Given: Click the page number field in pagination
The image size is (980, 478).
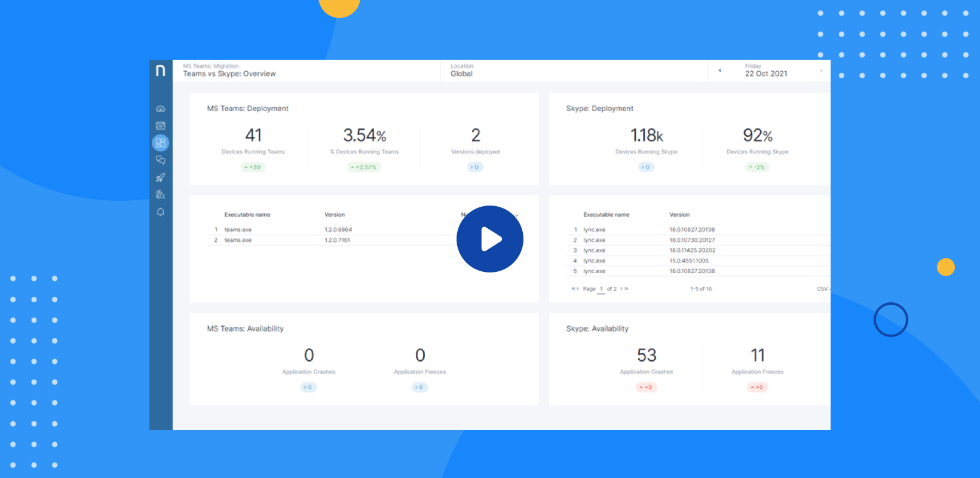Looking at the screenshot, I should (601, 289).
